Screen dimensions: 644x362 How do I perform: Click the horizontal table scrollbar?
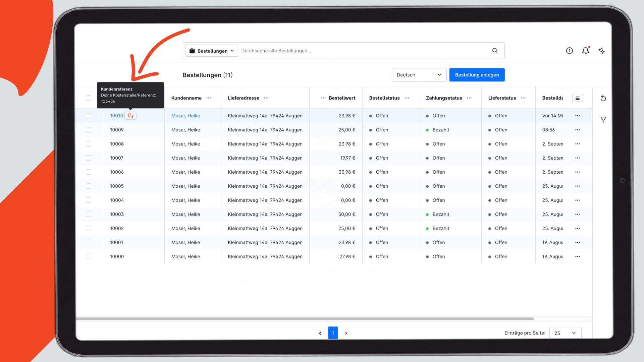(x=305, y=319)
